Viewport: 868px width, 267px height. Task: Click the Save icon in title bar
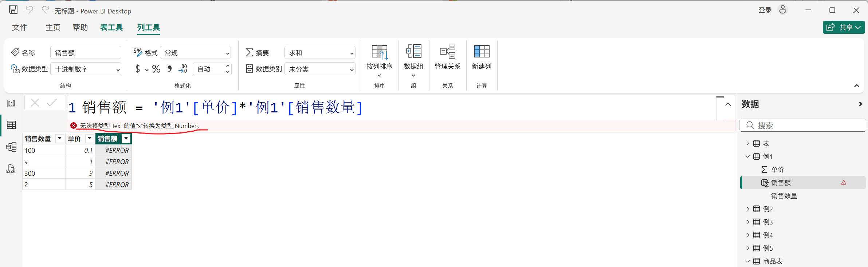click(x=13, y=10)
